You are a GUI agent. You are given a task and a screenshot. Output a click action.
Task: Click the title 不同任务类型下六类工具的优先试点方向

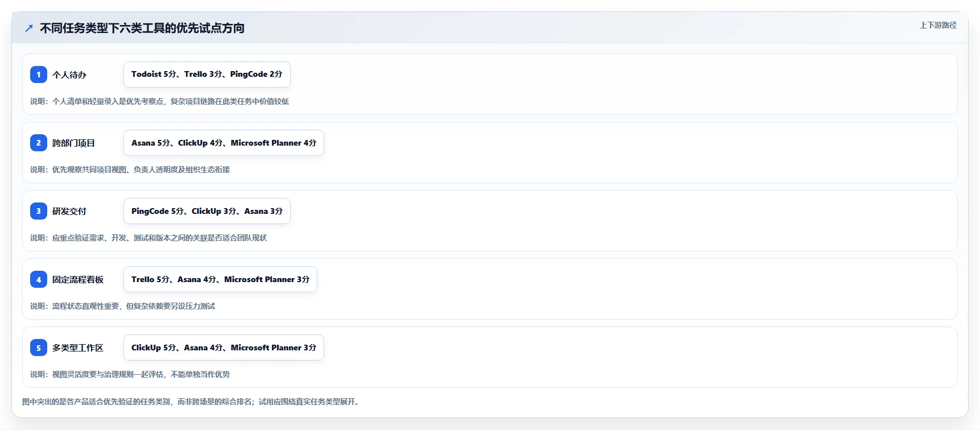(142, 28)
